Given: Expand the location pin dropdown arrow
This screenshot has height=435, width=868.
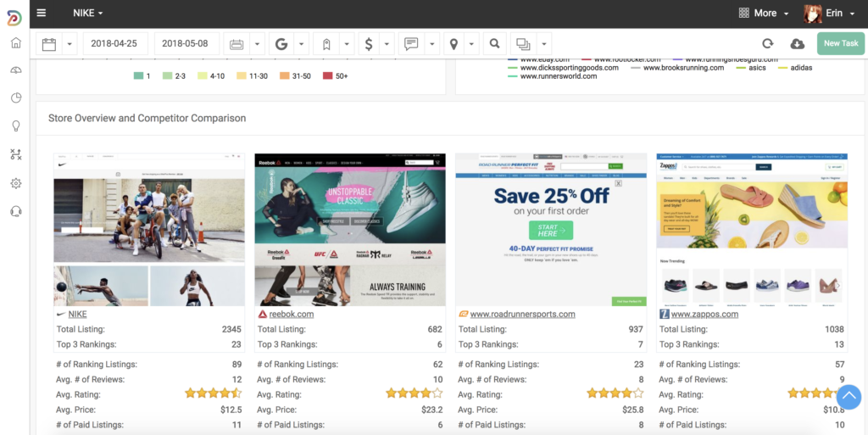Looking at the screenshot, I should pos(471,44).
